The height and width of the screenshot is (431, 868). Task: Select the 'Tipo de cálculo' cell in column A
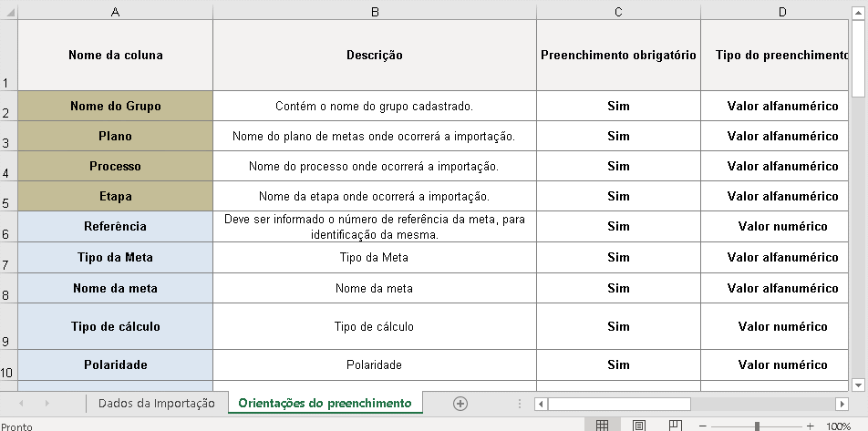[x=115, y=326]
